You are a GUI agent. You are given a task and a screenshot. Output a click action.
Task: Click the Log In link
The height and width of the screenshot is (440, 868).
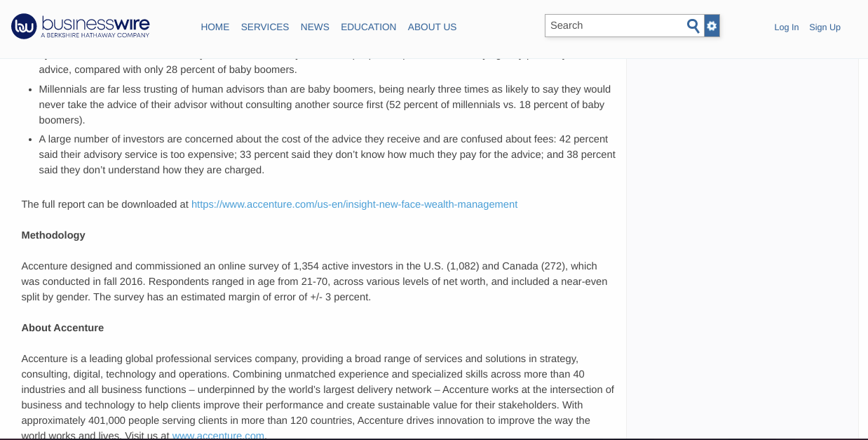tap(787, 27)
